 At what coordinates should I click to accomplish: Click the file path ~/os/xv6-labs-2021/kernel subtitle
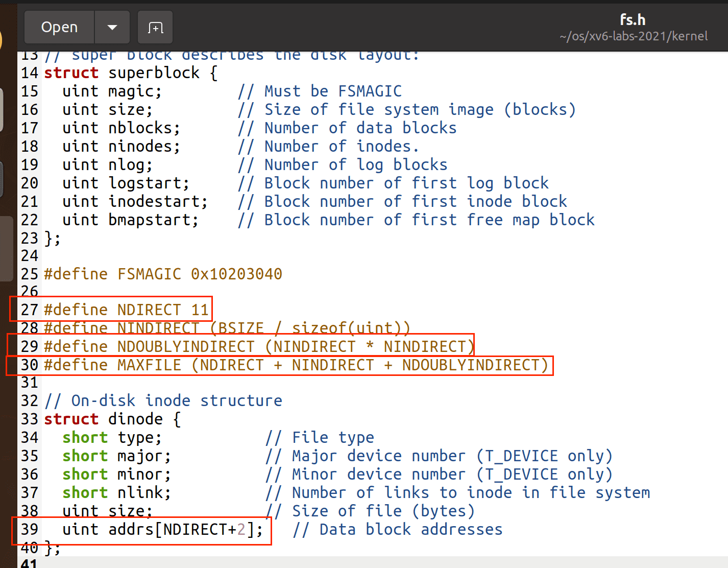tap(633, 36)
